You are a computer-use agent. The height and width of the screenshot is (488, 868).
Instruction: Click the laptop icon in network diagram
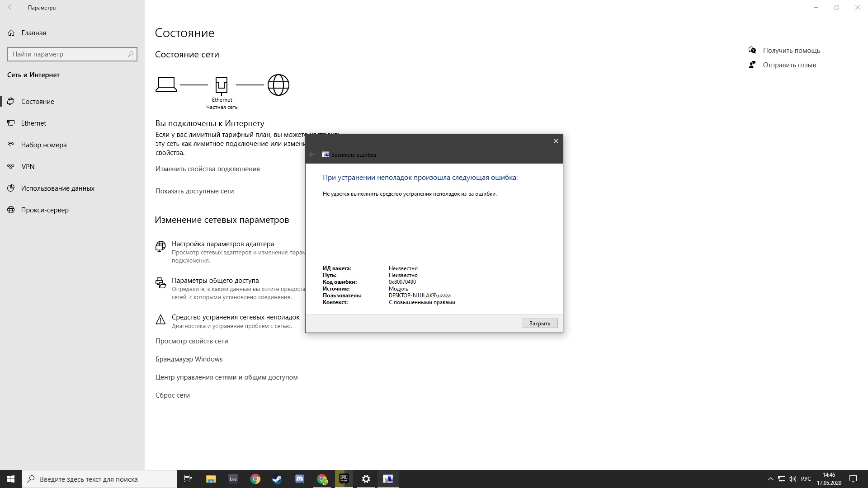[x=166, y=84]
